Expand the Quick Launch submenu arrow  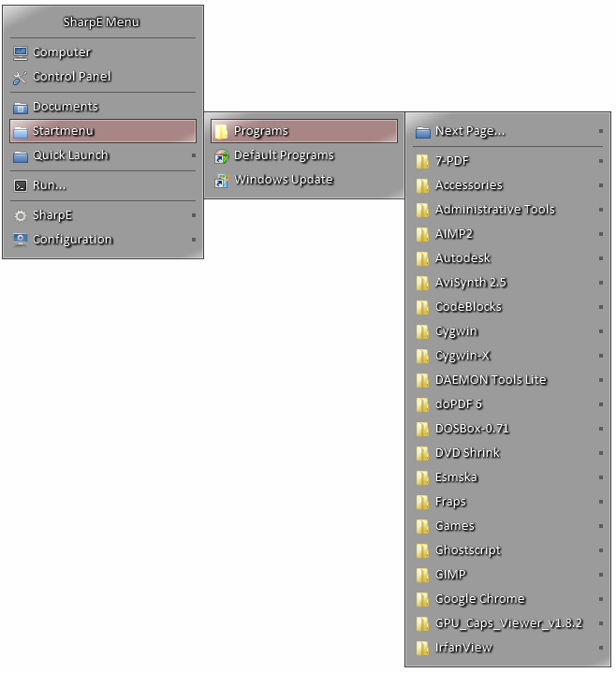pyautogui.click(x=194, y=155)
